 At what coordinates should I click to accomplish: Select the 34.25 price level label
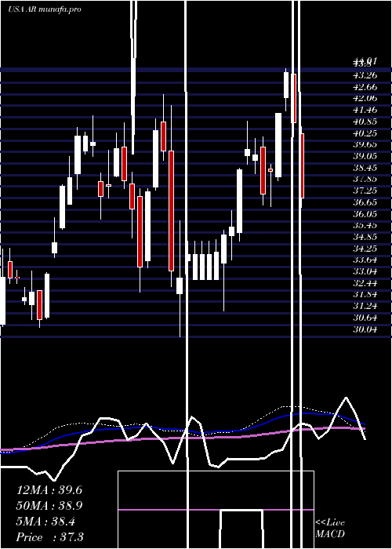pyautogui.click(x=365, y=249)
